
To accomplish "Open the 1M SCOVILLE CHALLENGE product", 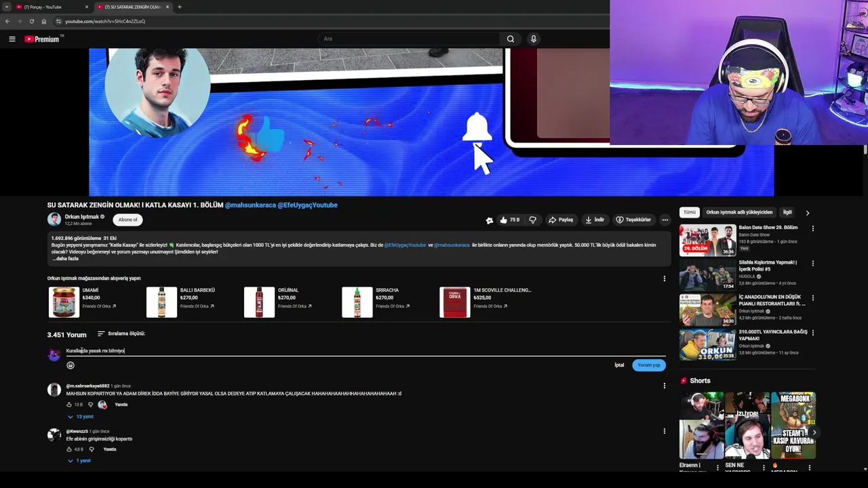I will 486,302.
